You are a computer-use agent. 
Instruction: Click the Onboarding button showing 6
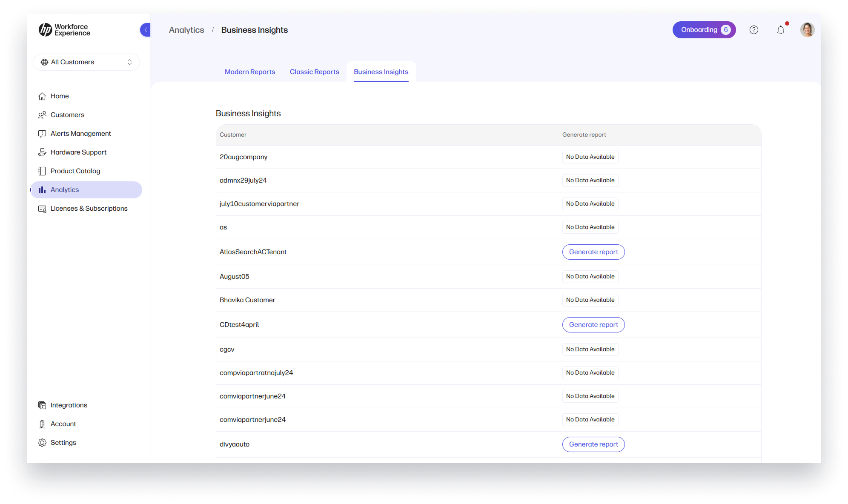704,30
